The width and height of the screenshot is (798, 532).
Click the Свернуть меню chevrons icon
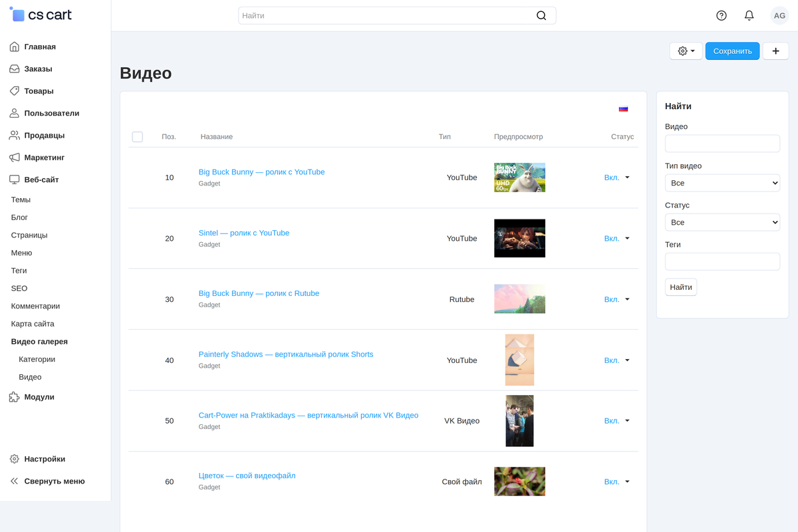click(x=15, y=481)
